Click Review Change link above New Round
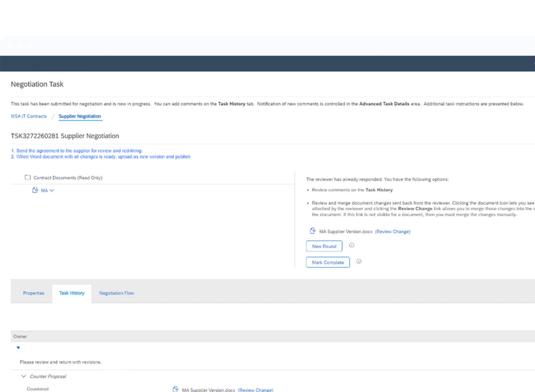This screenshot has height=392, width=535. [392, 232]
